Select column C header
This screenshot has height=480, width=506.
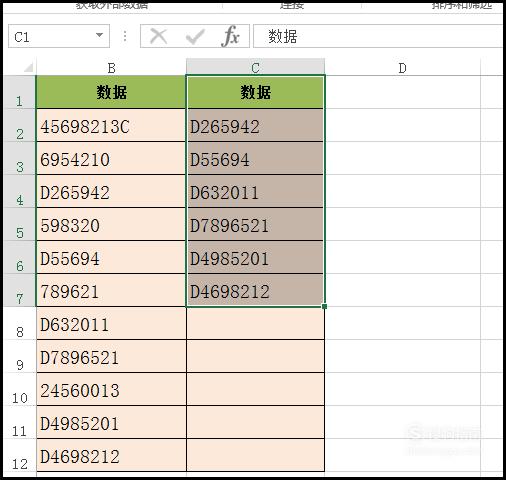(255, 68)
